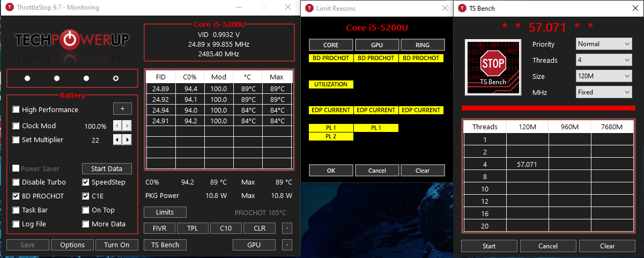The height and width of the screenshot is (258, 644).
Task: Select the third profile radio dot
Action: tap(86, 78)
